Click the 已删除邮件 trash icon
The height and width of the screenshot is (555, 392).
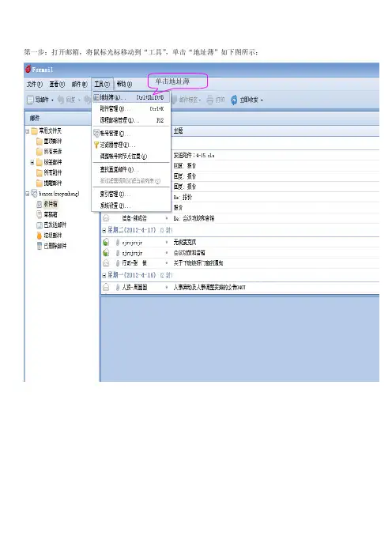pos(40,246)
